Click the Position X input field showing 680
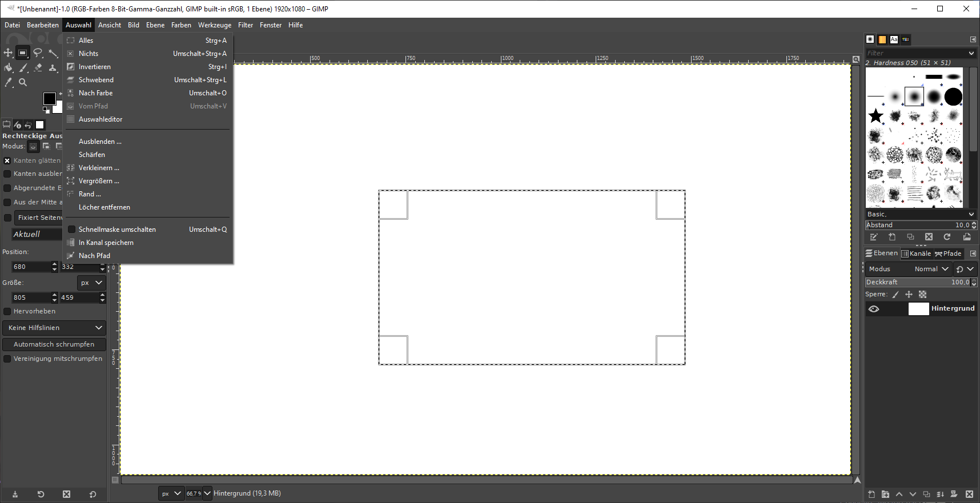This screenshot has width=980, height=503. [x=31, y=267]
